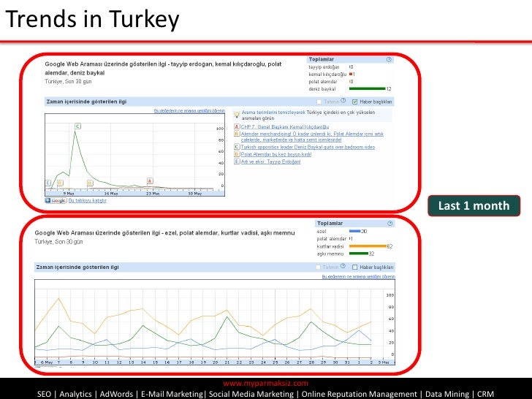Click help icon beside bottom Tahmin option

coord(343,266)
